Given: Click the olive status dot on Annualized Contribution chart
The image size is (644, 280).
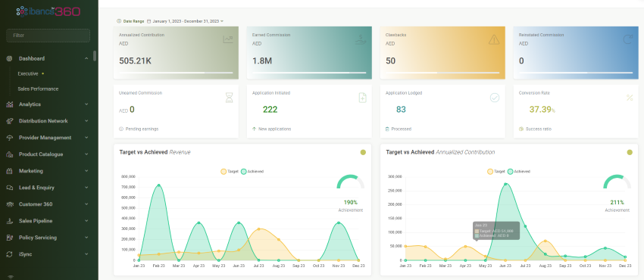Looking at the screenshot, I should click(x=630, y=153).
